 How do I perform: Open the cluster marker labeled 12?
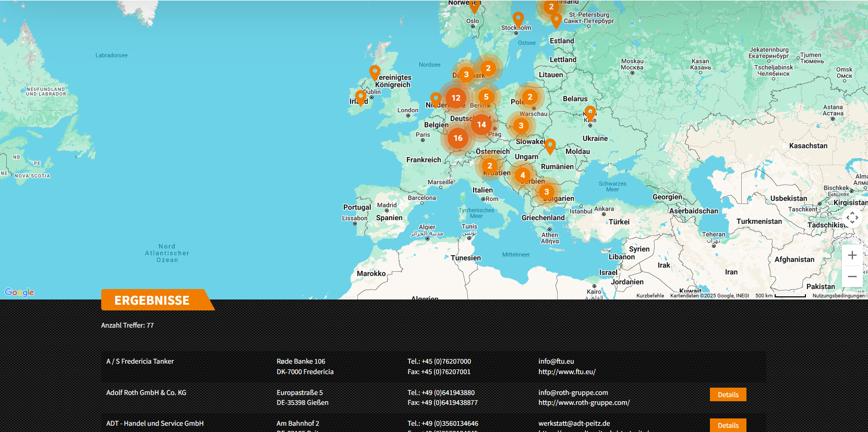pyautogui.click(x=455, y=98)
